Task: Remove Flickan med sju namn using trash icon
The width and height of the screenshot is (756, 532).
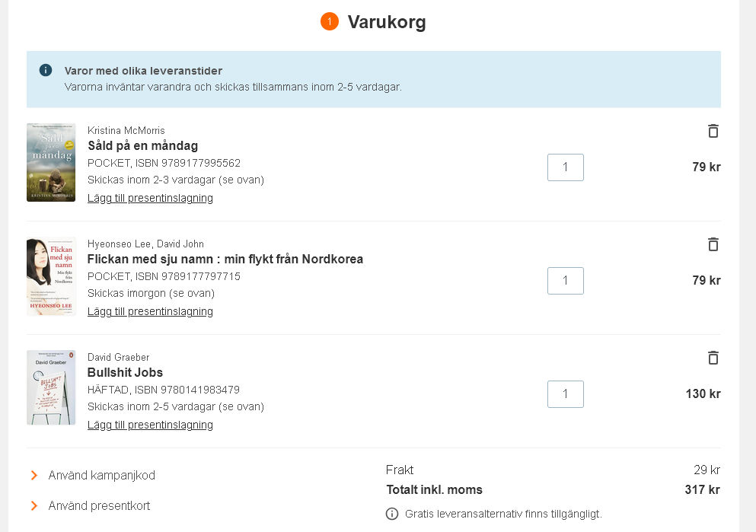Action: click(x=713, y=244)
